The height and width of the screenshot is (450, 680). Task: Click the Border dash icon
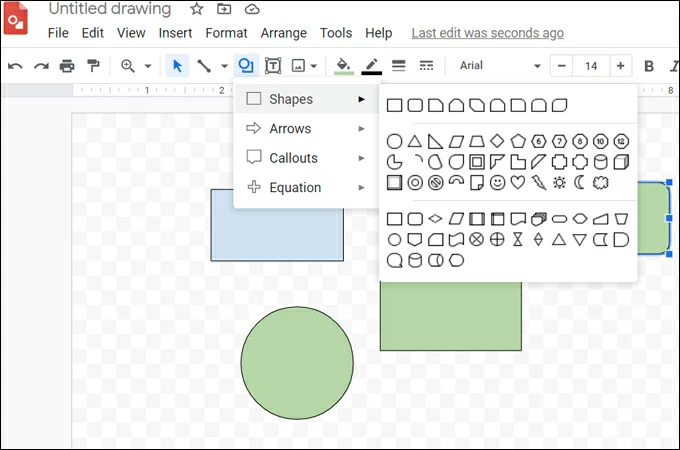tap(426, 65)
